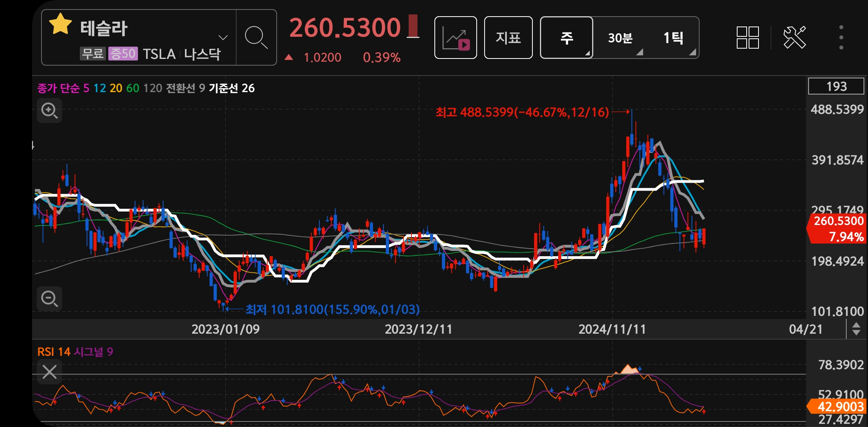This screenshot has height=427, width=868.
Task: Open the multi-chart grid layout icon
Action: pyautogui.click(x=747, y=37)
